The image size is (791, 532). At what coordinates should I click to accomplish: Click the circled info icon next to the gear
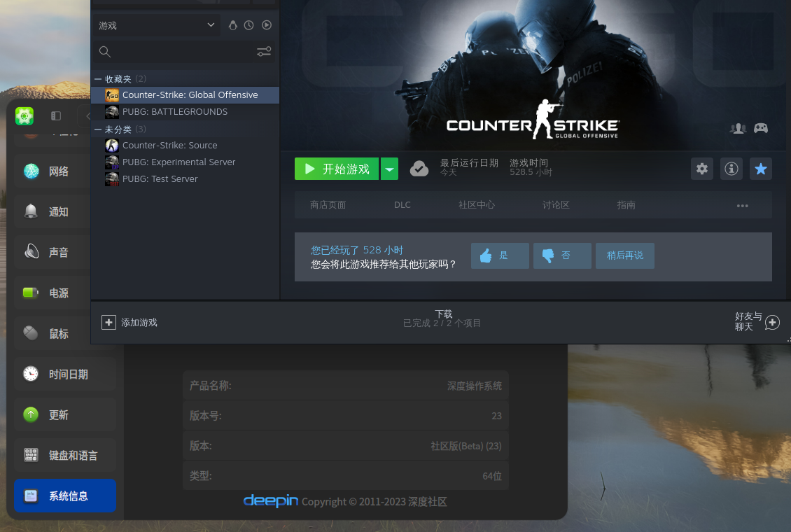point(731,169)
